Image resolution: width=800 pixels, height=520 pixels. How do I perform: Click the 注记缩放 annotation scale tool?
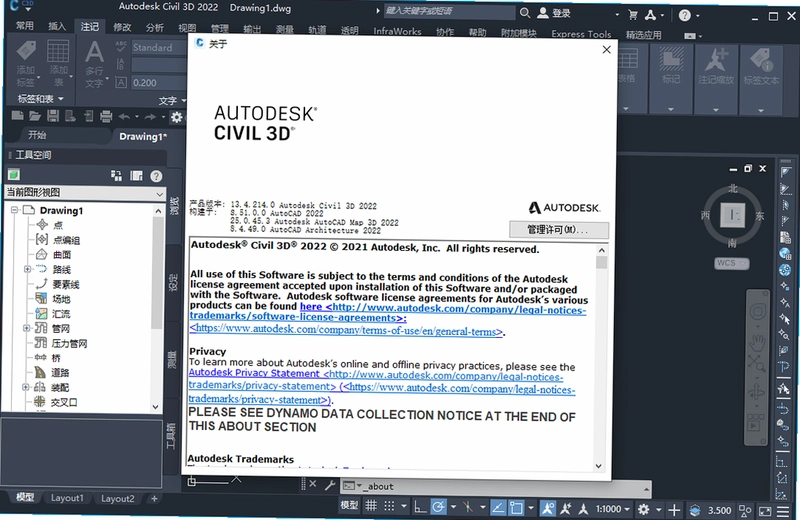(716, 65)
